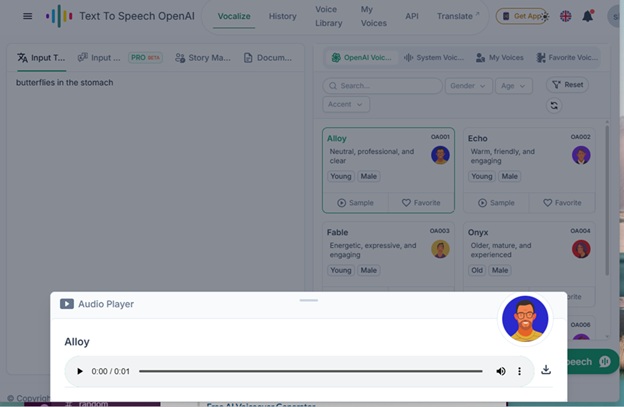Play the Alloy audio clip
This screenshot has width=624, height=407.
(80, 371)
